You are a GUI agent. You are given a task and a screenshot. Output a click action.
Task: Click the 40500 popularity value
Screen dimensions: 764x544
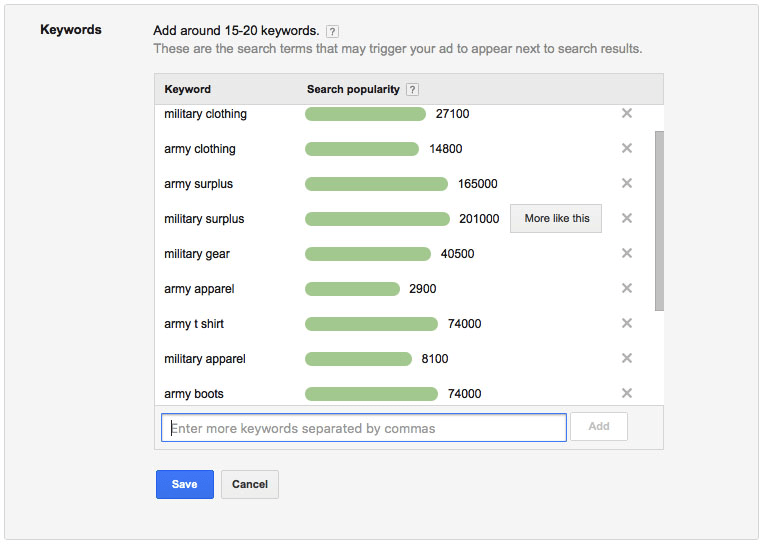pyautogui.click(x=457, y=254)
